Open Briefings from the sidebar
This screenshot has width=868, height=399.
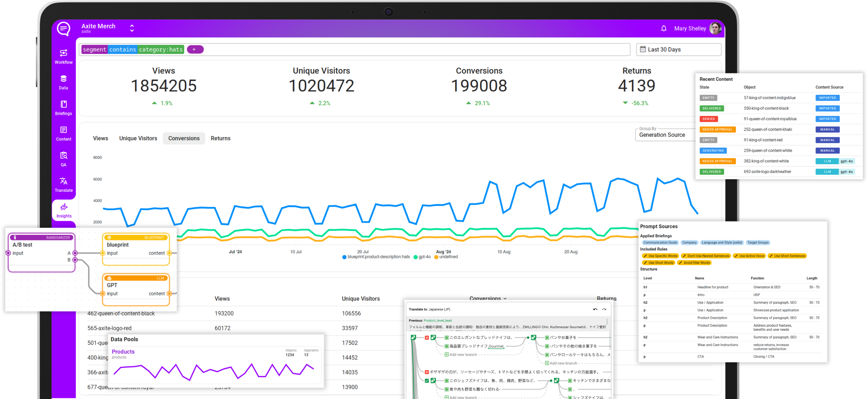click(x=63, y=108)
